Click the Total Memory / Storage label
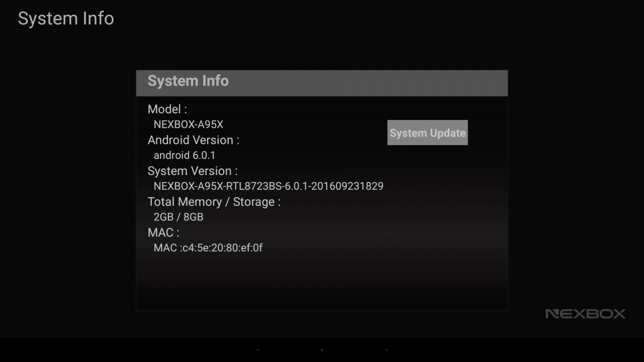Viewport: 644px width, 362px height. point(214,202)
